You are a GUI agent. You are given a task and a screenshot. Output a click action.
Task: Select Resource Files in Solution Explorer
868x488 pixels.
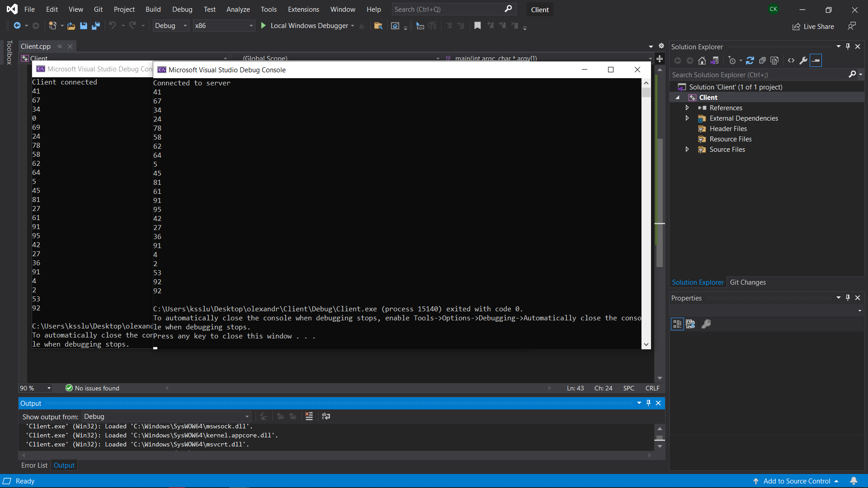[x=731, y=139]
